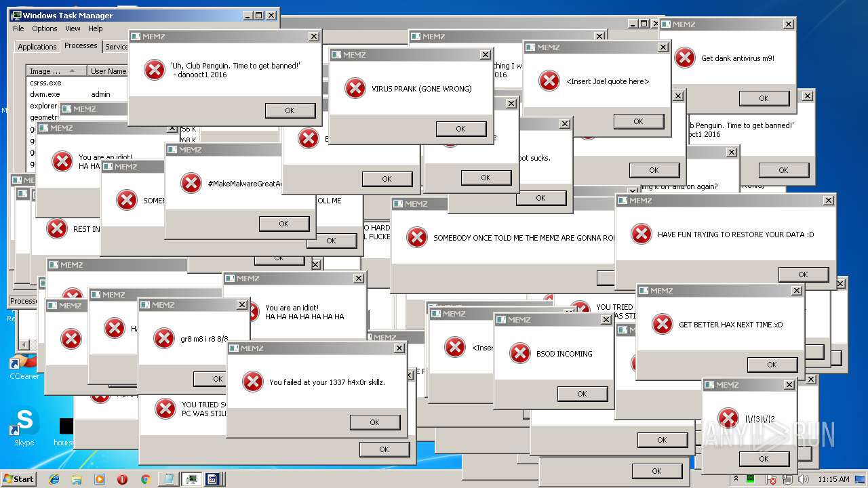
Task: Close the 1337 h4x0r skillz dialog
Action: point(399,348)
